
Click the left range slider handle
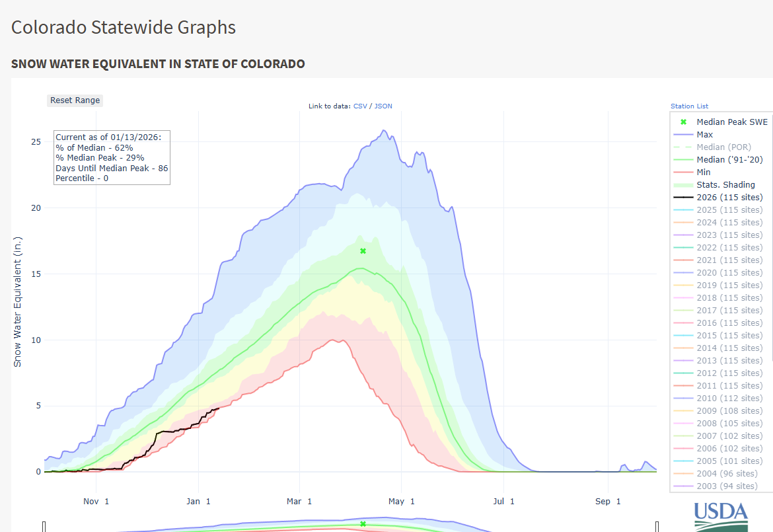tap(44, 526)
